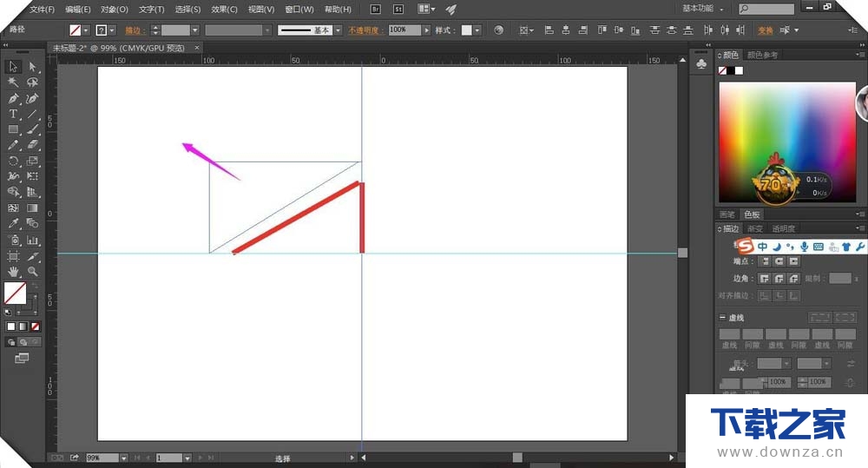
Task: Select the Blend tool
Action: tap(32, 223)
